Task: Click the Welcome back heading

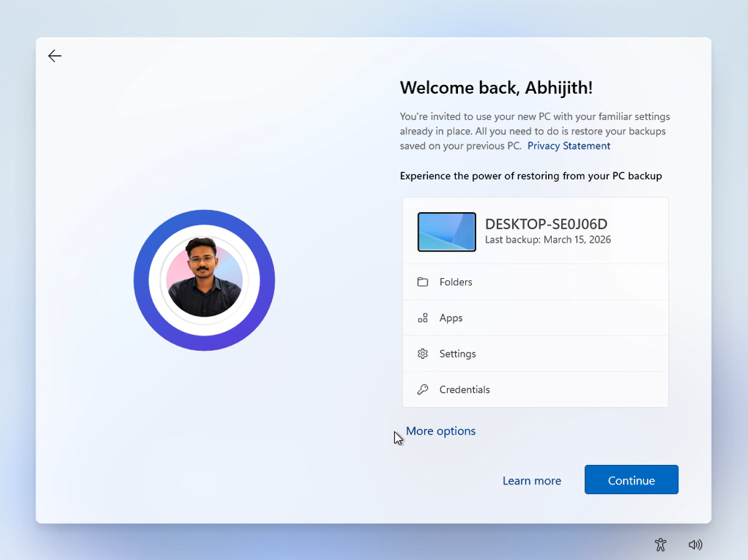Action: 496,87
